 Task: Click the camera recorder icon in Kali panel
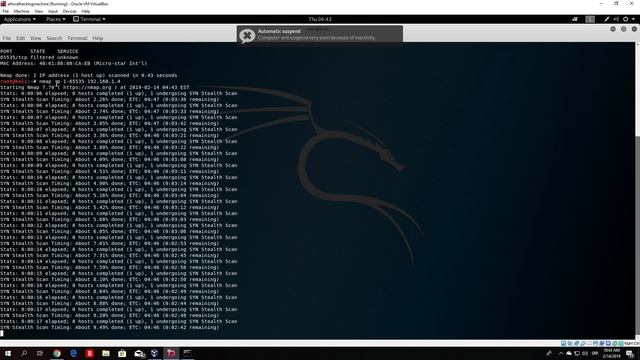[x=575, y=19]
